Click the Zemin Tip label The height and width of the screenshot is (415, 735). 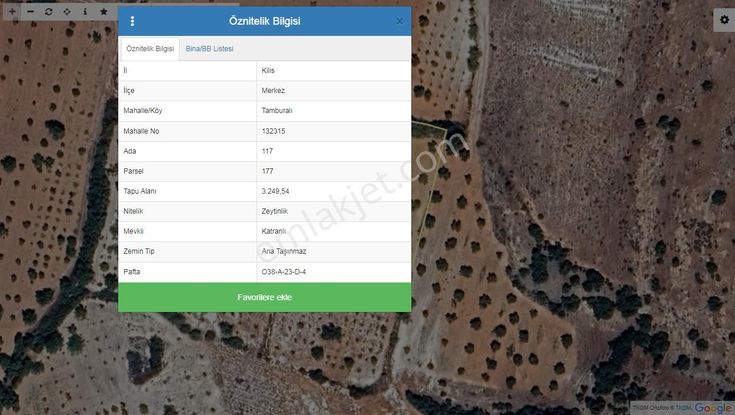click(139, 251)
